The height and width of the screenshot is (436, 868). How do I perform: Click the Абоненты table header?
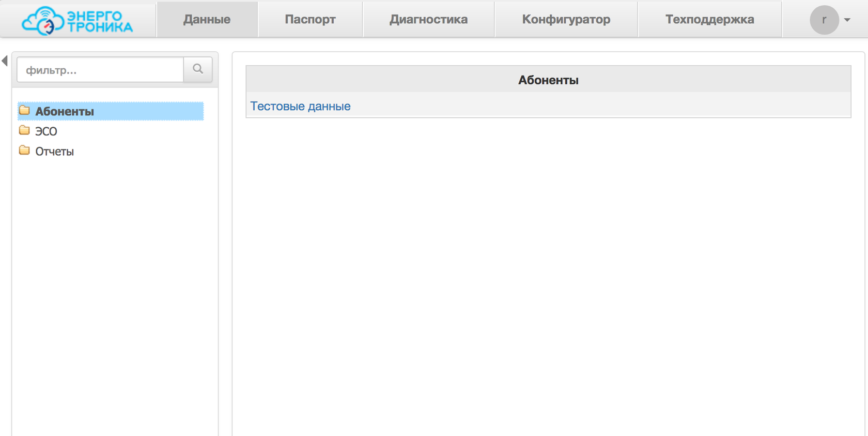click(x=548, y=80)
